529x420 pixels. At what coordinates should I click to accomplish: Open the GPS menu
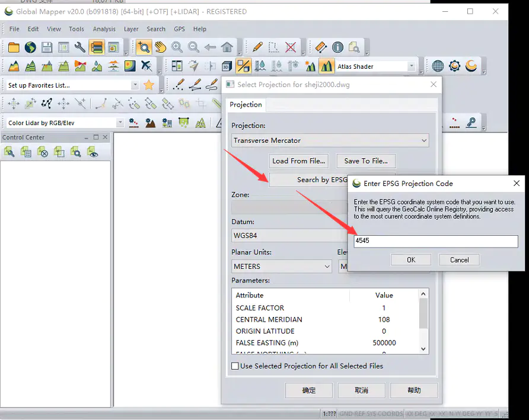179,29
